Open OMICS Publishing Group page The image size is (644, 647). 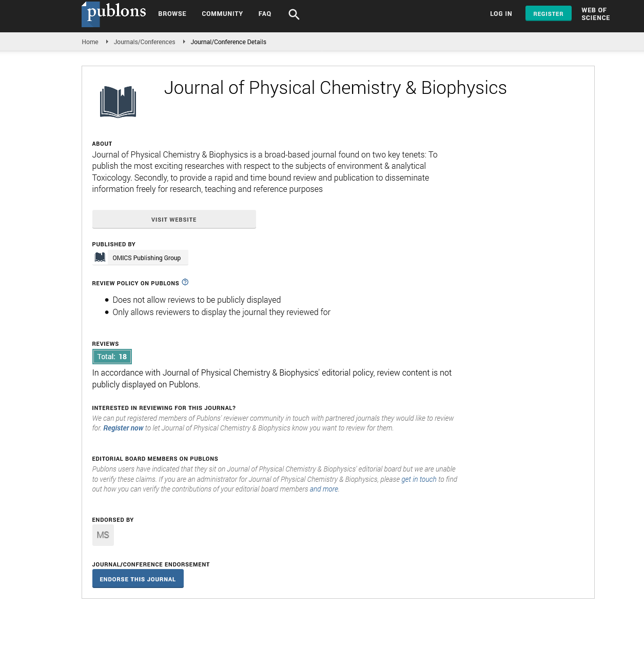pos(147,258)
